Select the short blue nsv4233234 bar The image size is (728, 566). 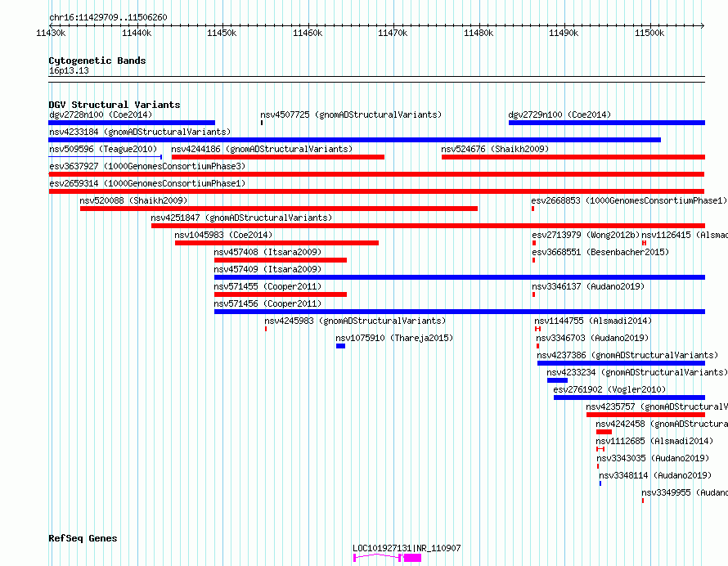click(557, 380)
